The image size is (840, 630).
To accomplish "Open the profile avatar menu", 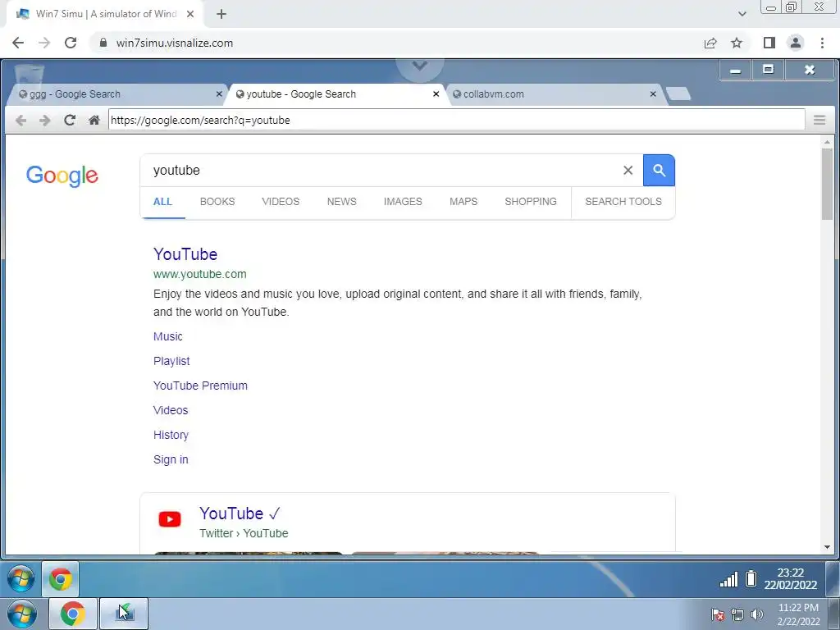I will click(x=796, y=43).
